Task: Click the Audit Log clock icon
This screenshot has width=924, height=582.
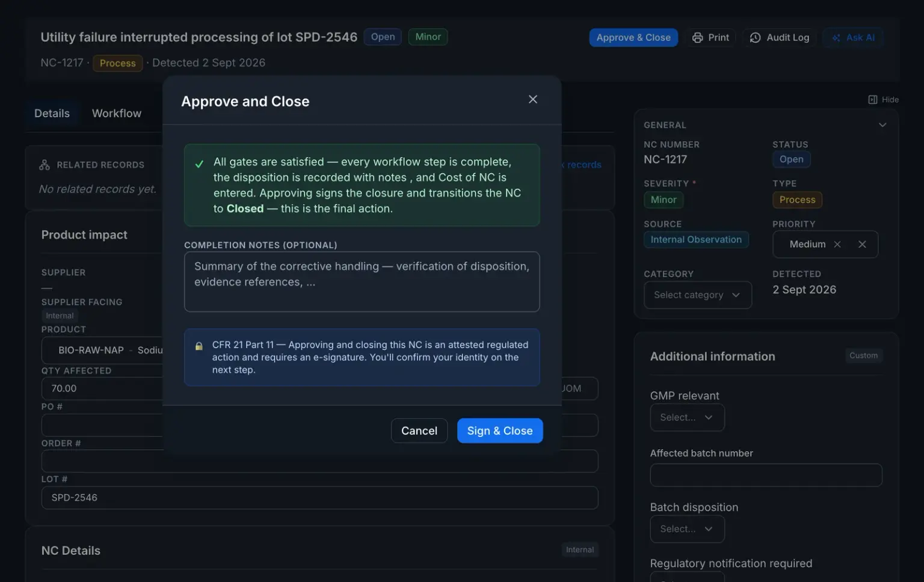Action: (x=755, y=37)
